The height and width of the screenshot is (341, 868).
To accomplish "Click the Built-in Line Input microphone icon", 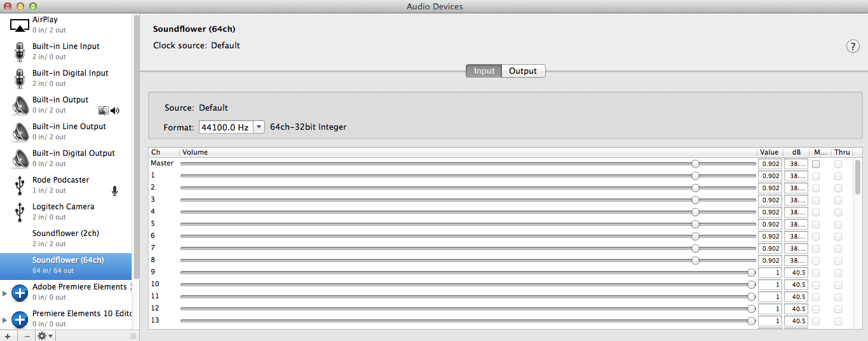I will pos(20,52).
